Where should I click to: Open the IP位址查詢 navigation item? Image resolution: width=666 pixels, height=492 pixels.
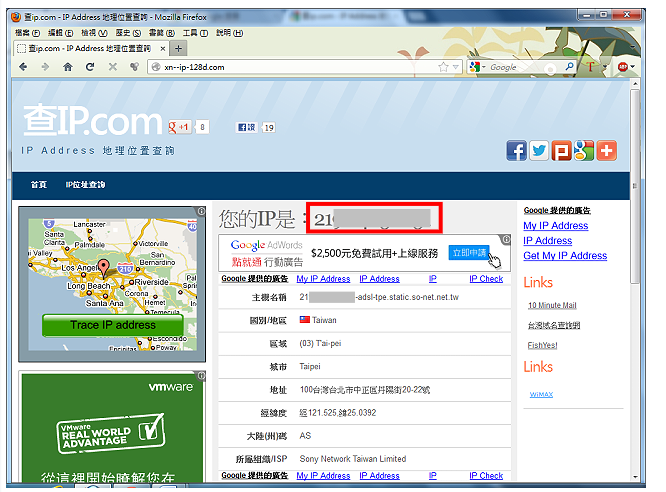tap(85, 185)
